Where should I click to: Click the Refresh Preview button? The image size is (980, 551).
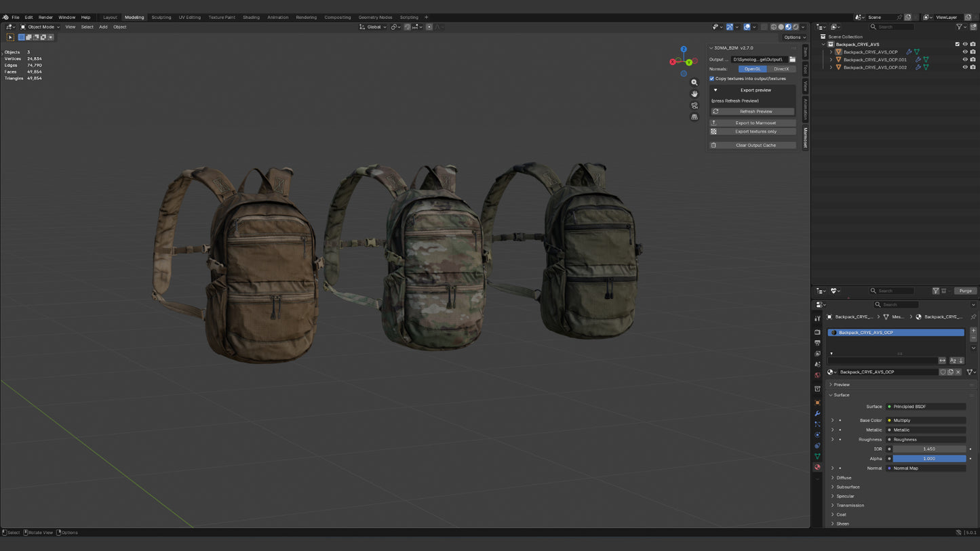tap(753, 112)
